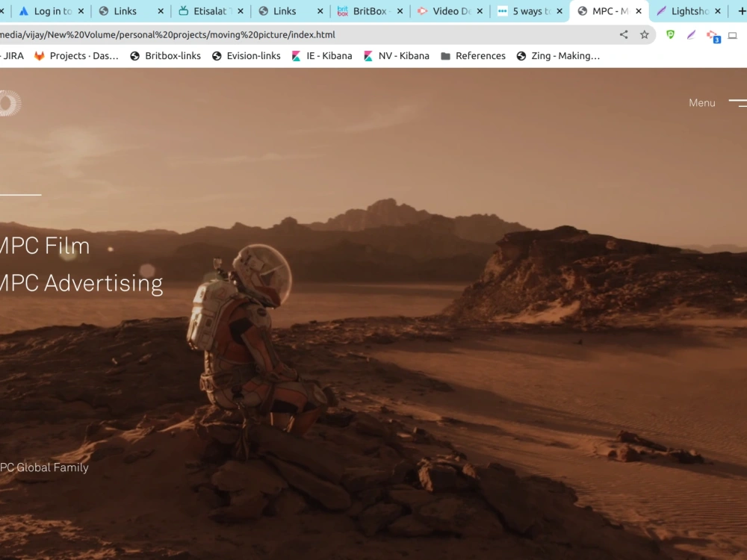Click the Video De tab play favicon
747x560 pixels.
click(x=422, y=11)
